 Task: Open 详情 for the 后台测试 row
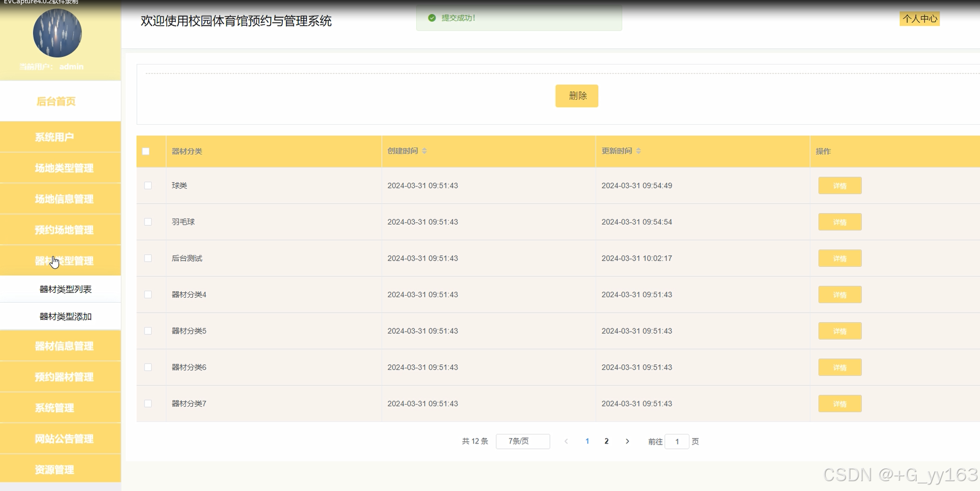pyautogui.click(x=840, y=258)
